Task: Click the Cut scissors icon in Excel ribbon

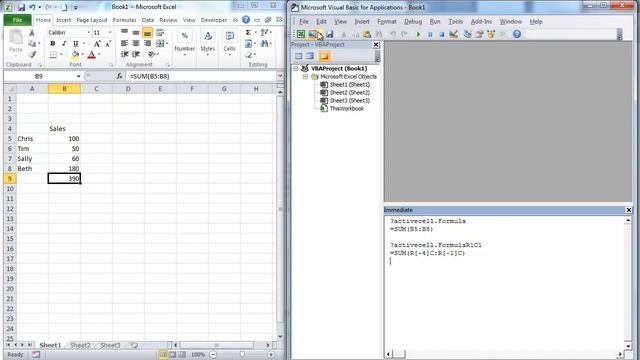Action: point(32,33)
